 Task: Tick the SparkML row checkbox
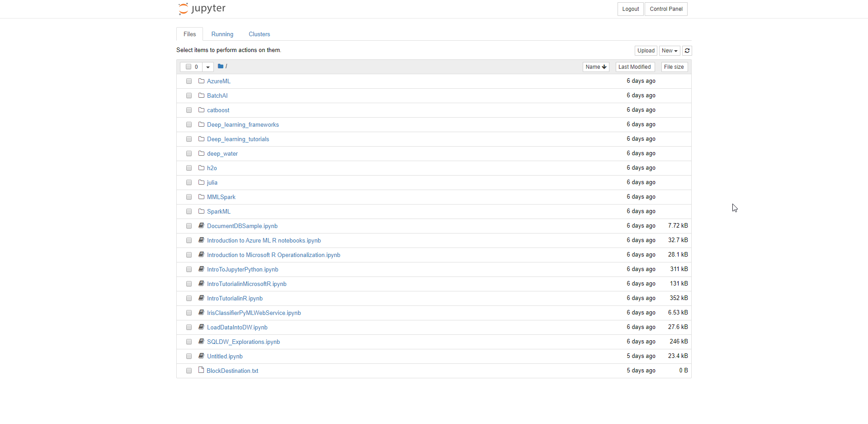(x=189, y=212)
